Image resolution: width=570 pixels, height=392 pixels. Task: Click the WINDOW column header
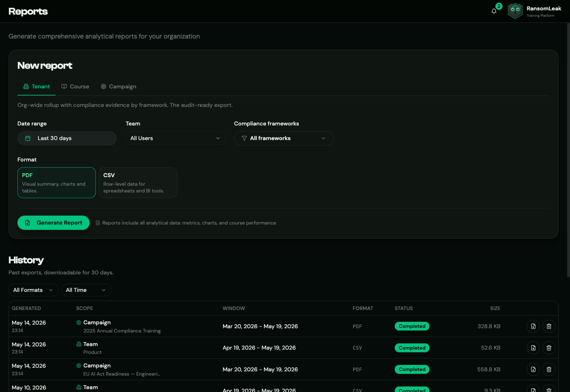tap(234, 308)
